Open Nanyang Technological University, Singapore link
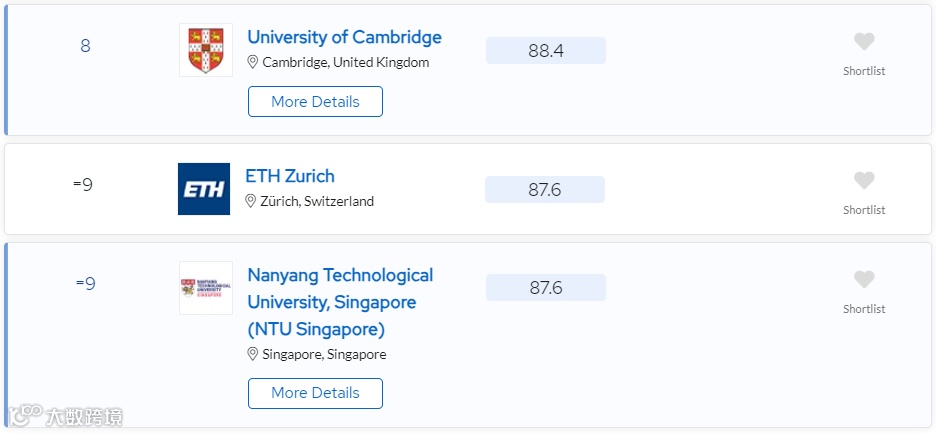 coord(340,302)
